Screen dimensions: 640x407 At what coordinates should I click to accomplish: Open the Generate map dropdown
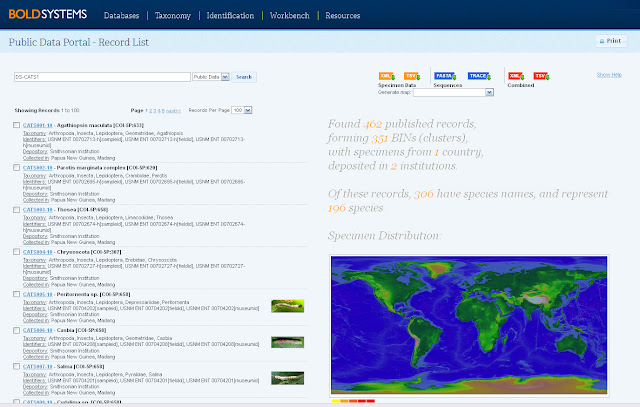453,93
